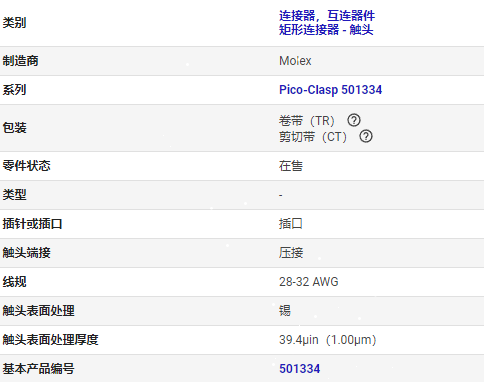Click the 卷带 (TR) packaging text
Viewport: 484px width, 382px height.
tap(307, 120)
